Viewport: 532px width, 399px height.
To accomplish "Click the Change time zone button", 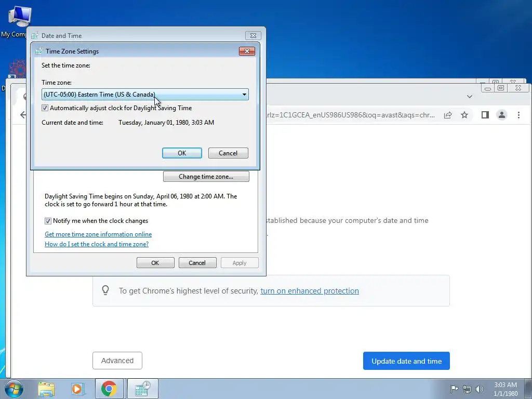I will point(206,177).
